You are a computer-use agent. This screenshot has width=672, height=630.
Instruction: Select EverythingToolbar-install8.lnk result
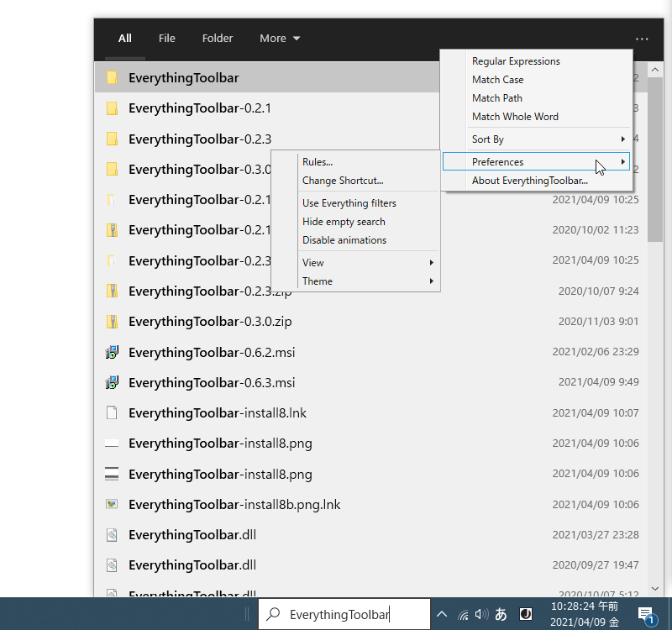[370, 412]
